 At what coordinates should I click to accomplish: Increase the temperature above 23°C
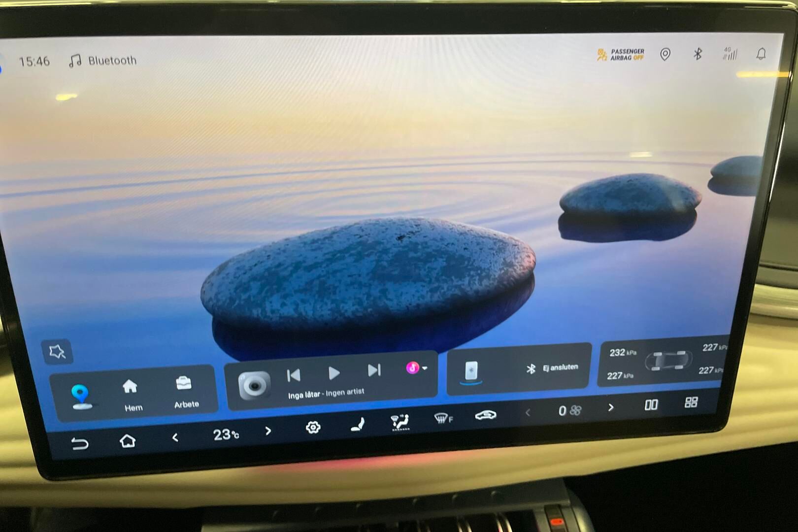click(268, 431)
